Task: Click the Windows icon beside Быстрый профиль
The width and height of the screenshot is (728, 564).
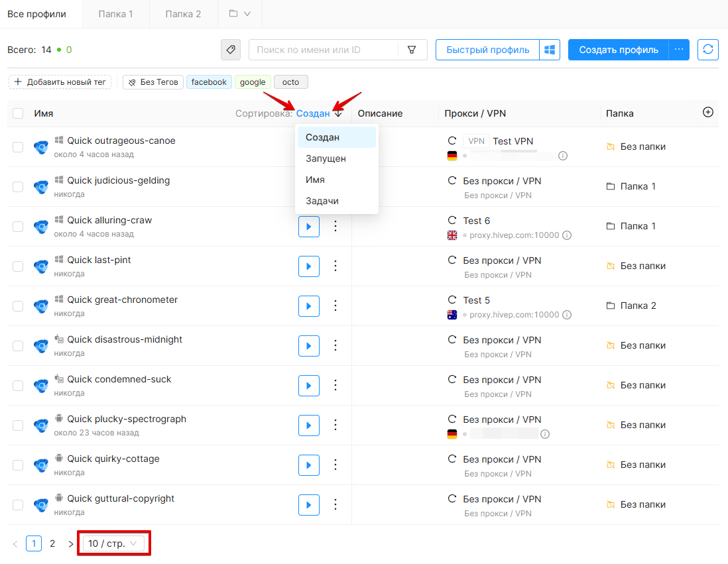Action: 550,50
